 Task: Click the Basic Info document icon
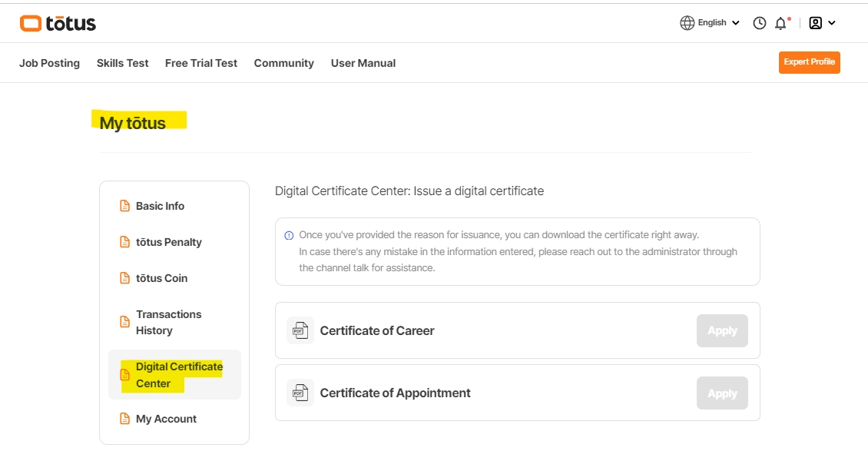click(x=124, y=206)
